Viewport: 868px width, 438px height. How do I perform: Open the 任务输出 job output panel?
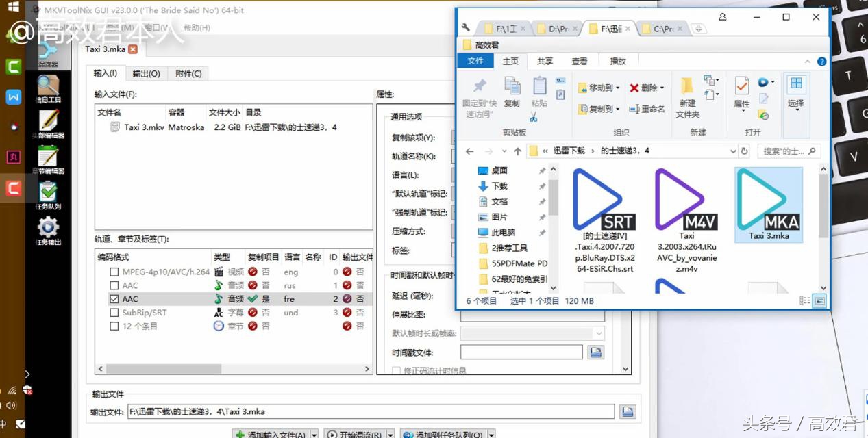click(x=47, y=228)
